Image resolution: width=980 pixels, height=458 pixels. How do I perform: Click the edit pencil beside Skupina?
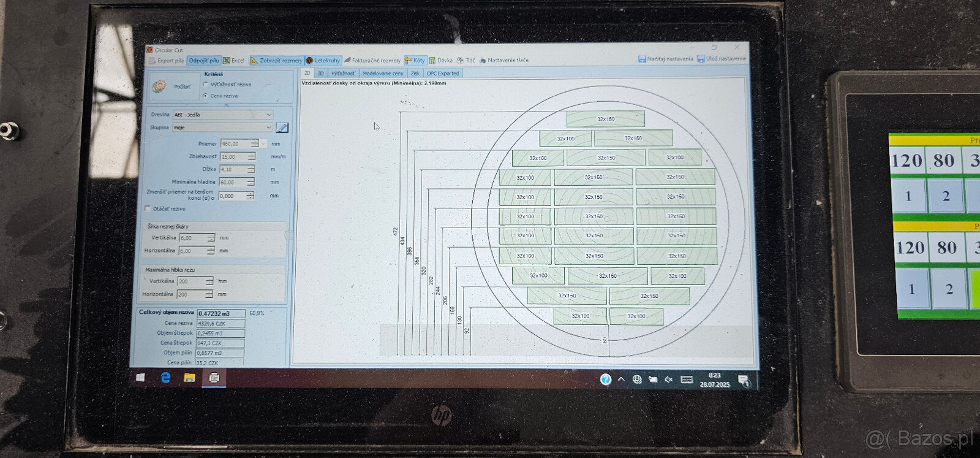click(282, 128)
